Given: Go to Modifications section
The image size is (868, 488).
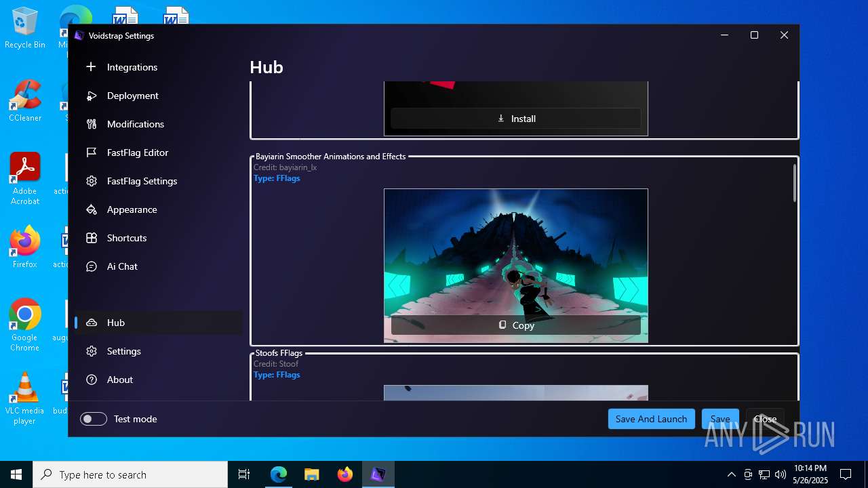Looking at the screenshot, I should pos(158,124).
